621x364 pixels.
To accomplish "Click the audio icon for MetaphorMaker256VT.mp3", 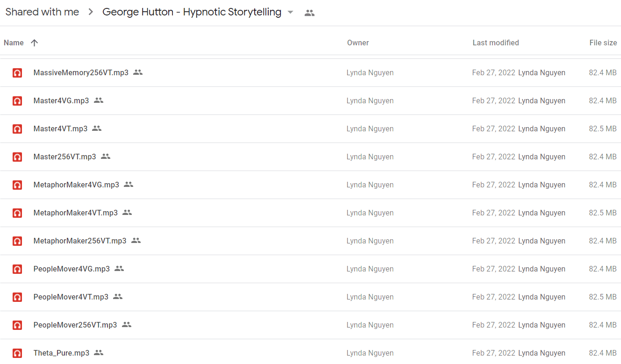I will pos(17,241).
